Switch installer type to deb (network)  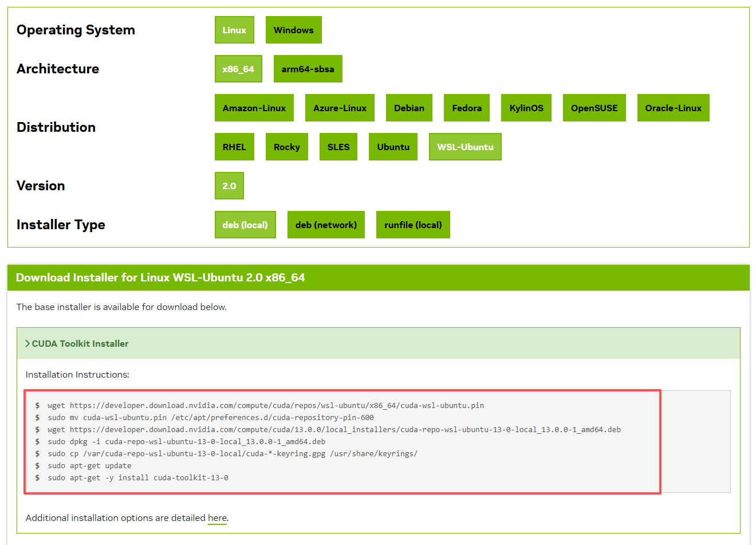click(326, 225)
